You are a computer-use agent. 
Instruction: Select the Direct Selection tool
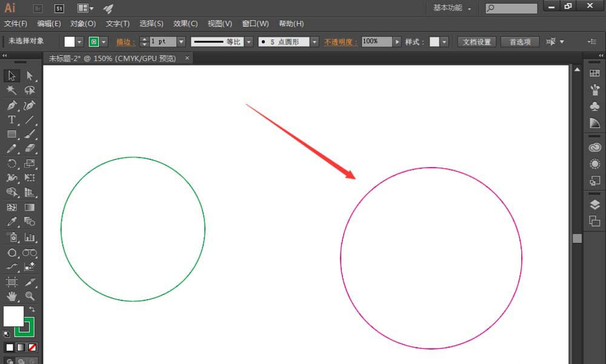tap(30, 75)
